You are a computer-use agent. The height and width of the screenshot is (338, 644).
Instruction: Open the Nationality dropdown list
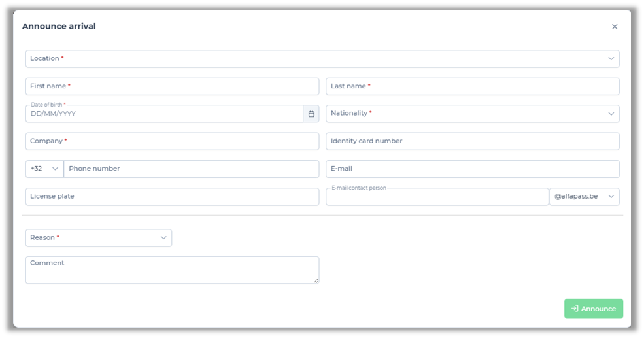[x=472, y=114]
